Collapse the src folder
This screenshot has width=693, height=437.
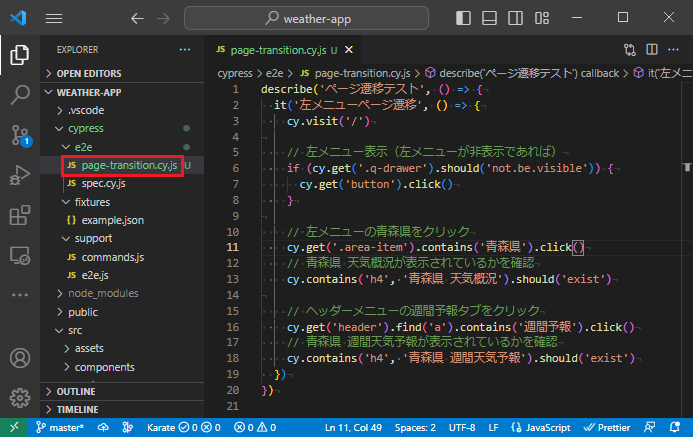click(x=122, y=331)
